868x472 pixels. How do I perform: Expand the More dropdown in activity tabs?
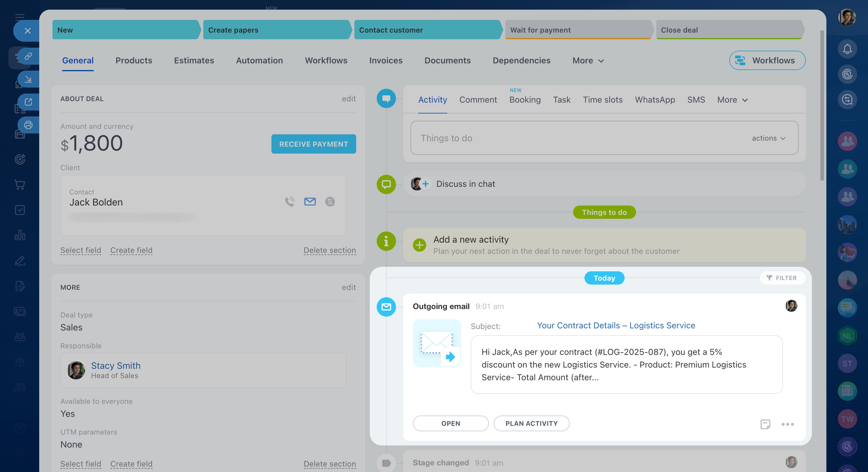(x=732, y=100)
